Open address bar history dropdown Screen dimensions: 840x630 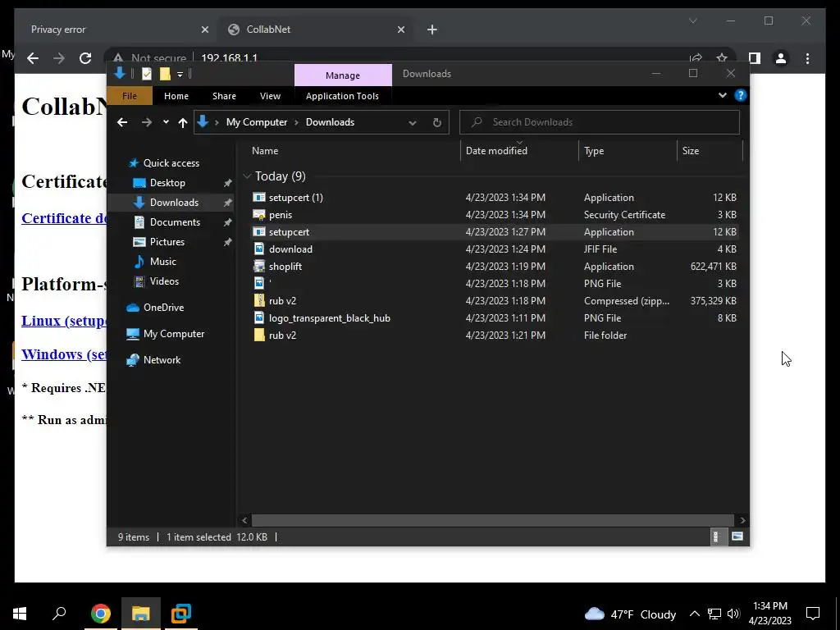click(413, 123)
